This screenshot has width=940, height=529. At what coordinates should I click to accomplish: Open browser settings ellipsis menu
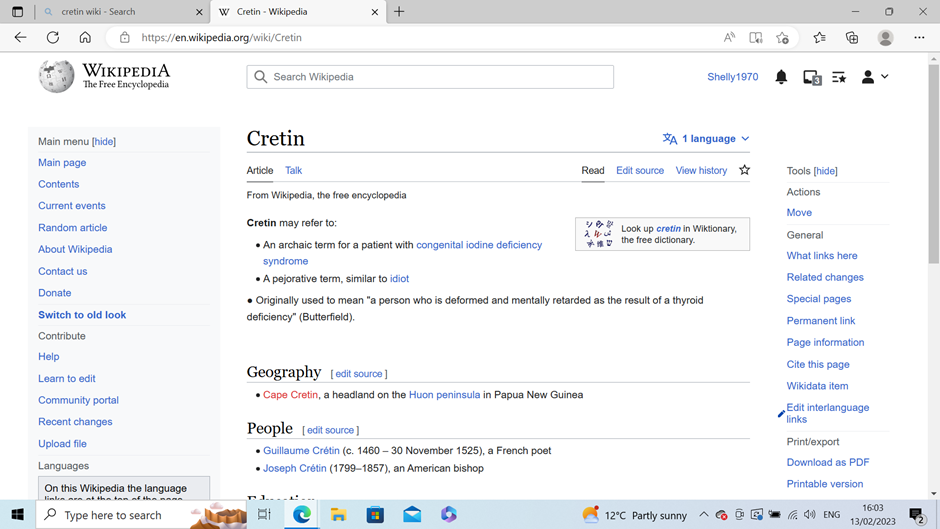pos(919,38)
